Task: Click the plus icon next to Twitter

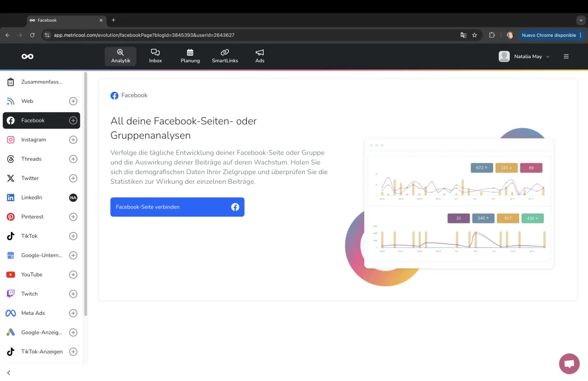Action: [73, 178]
